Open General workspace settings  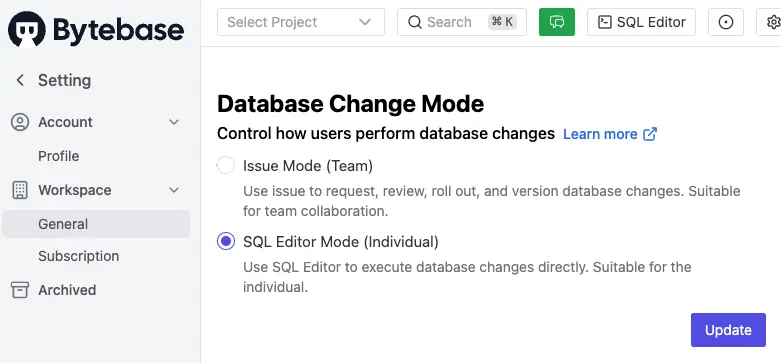pos(96,224)
